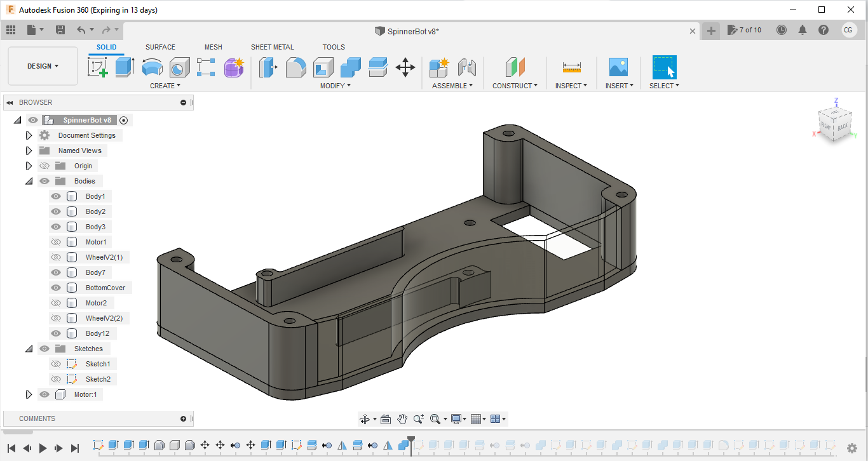Click the Measure tool under Inspect
Image resolution: width=868 pixels, height=461 pixels.
[x=571, y=67]
